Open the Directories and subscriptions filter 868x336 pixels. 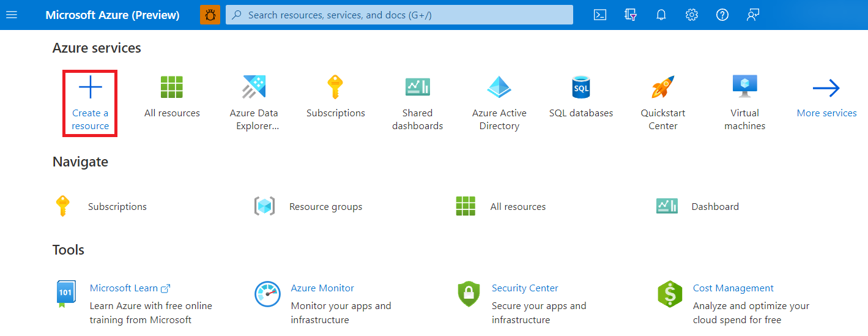tap(631, 15)
